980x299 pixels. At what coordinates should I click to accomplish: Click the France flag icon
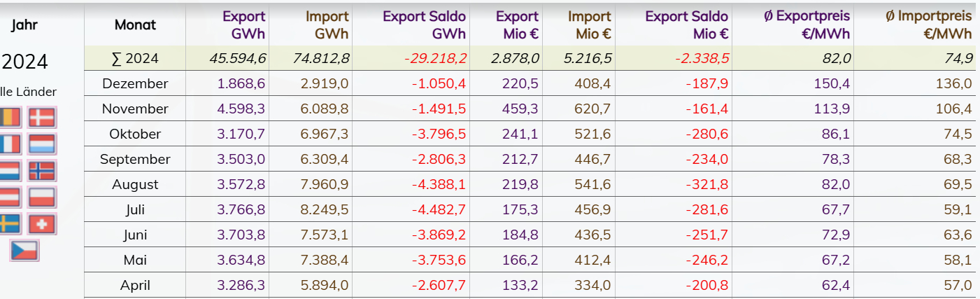(x=10, y=144)
